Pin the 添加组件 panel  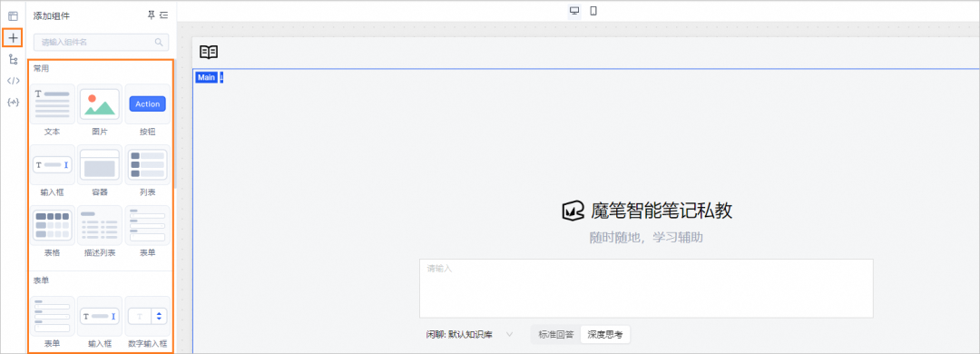(x=151, y=15)
